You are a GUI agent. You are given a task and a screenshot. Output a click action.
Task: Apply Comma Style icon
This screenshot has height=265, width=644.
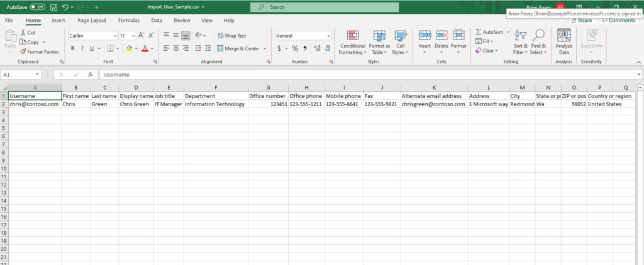[x=305, y=48]
